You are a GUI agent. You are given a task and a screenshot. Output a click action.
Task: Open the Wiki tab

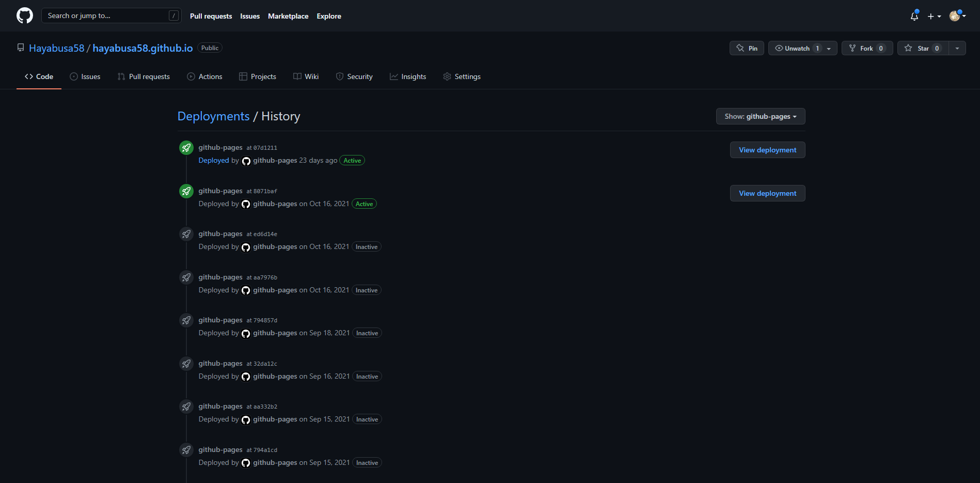[306, 76]
